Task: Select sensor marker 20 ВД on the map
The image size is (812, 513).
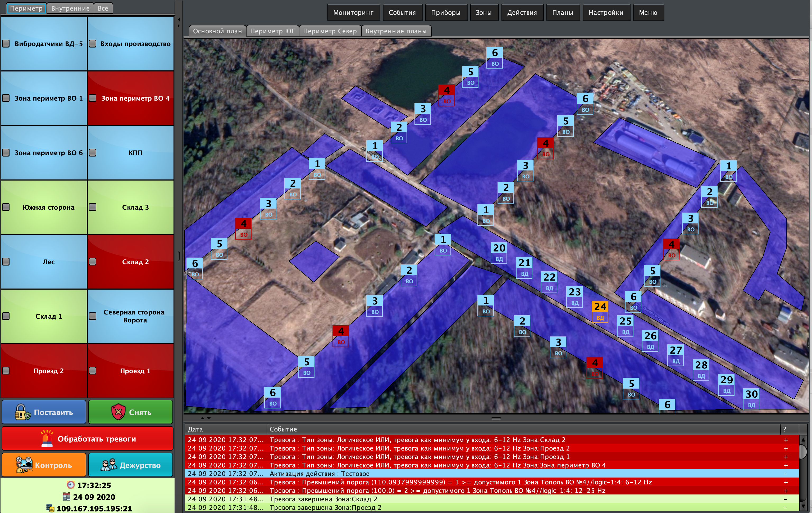Action: point(499,253)
